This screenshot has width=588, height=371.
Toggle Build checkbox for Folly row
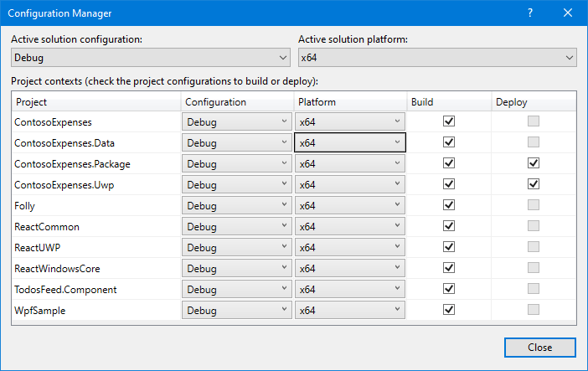[x=449, y=205]
